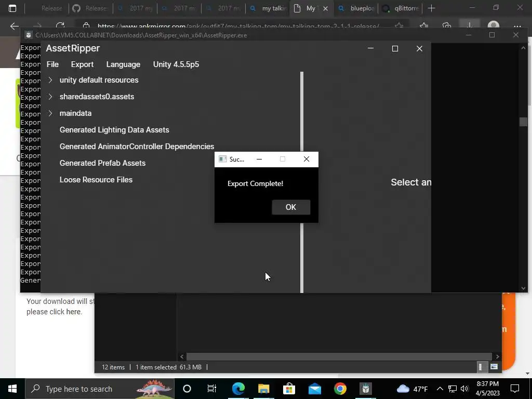Expand the maindata tree node
532x399 pixels.
50,113
